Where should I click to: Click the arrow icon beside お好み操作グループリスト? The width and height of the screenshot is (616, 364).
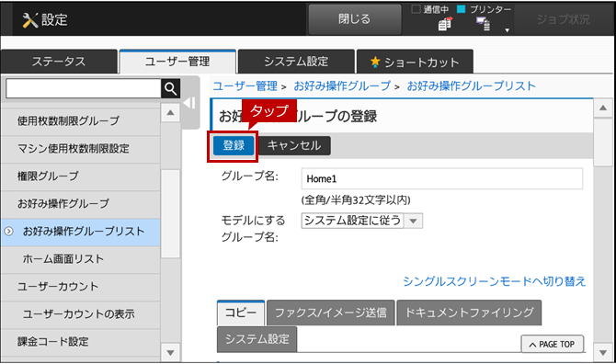point(8,232)
